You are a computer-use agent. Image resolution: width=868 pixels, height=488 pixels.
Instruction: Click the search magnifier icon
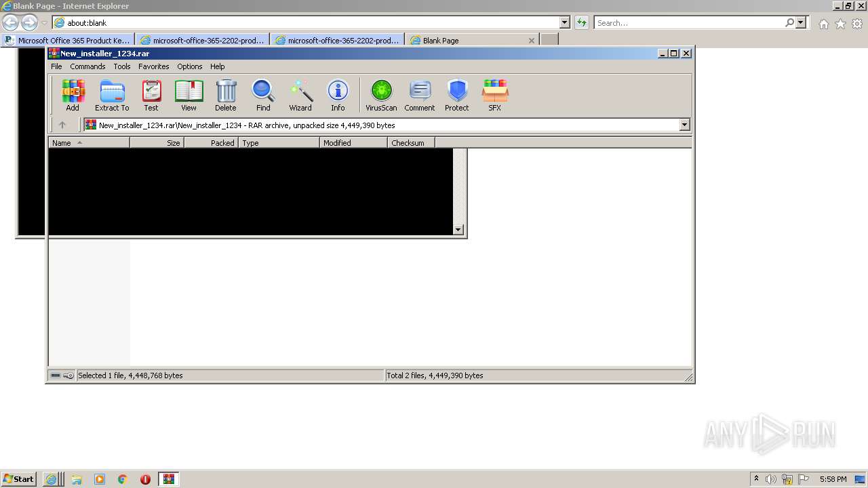[789, 23]
